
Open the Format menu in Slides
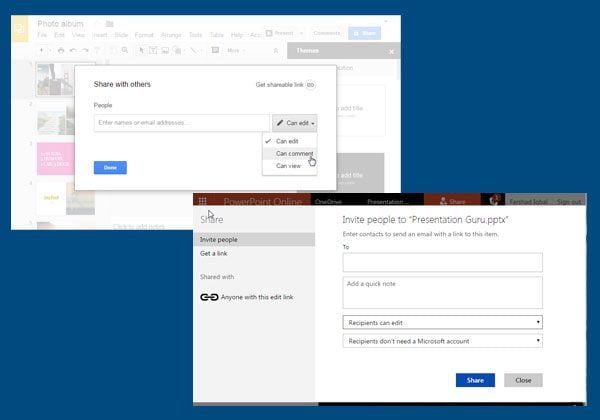(144, 35)
